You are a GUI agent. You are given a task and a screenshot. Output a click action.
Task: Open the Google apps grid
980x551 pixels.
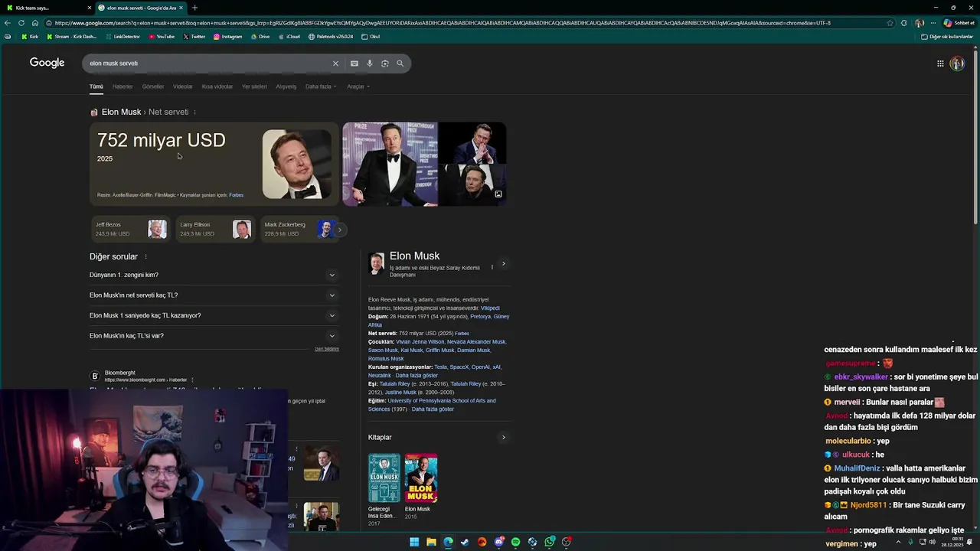(x=940, y=64)
